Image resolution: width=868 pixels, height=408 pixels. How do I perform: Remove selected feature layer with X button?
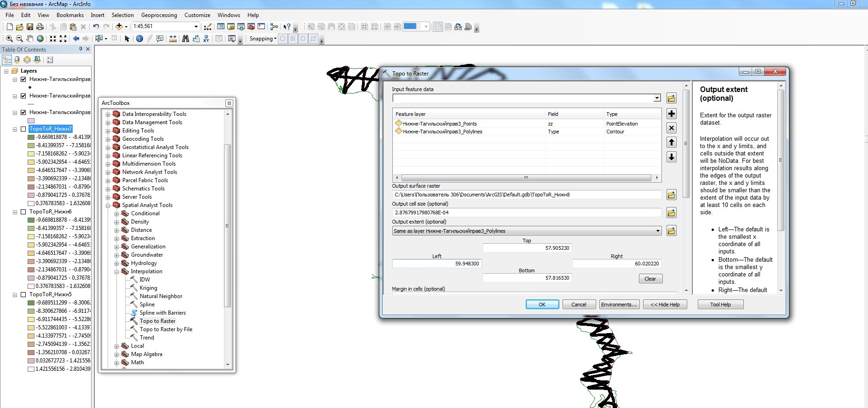coord(672,128)
